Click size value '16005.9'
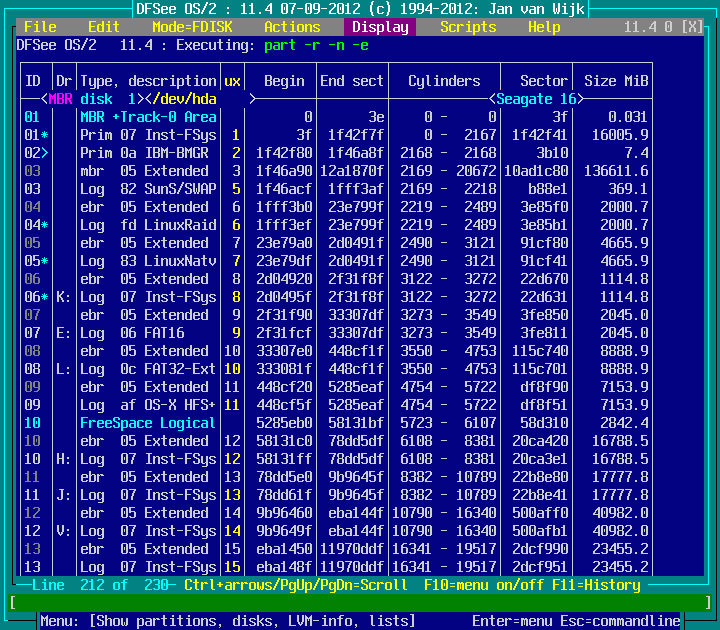The height and width of the screenshot is (630, 720). [x=620, y=135]
